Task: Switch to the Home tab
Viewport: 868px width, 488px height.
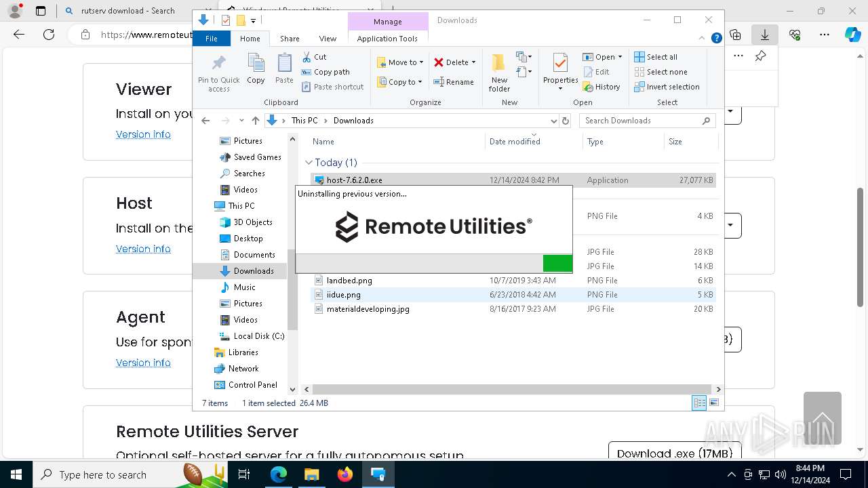Action: [250, 39]
